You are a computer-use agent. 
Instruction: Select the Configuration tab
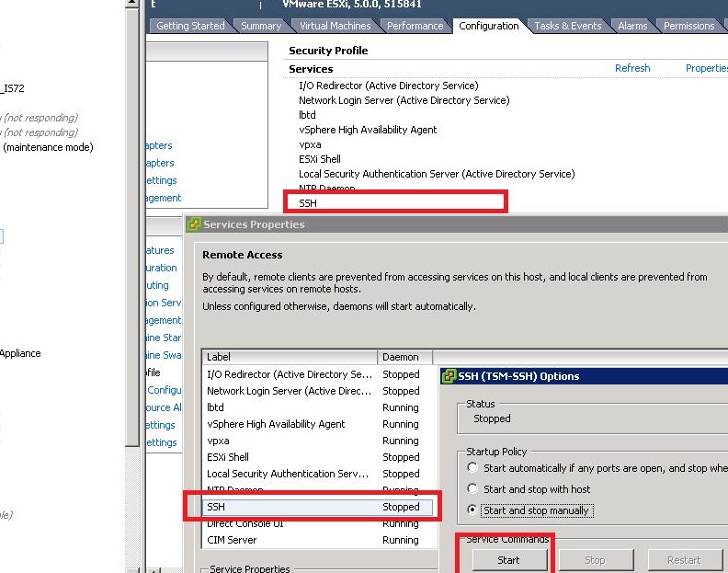coord(488,26)
